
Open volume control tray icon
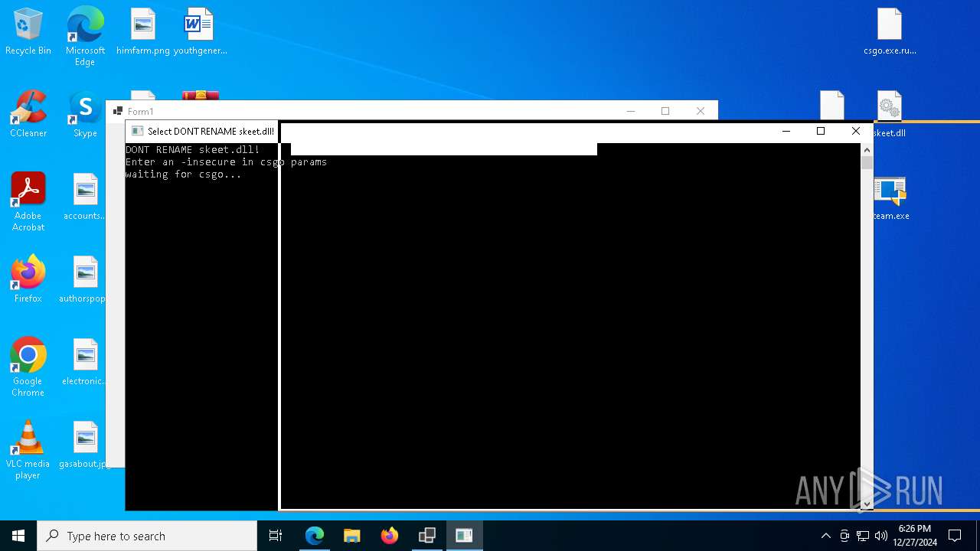click(x=881, y=536)
